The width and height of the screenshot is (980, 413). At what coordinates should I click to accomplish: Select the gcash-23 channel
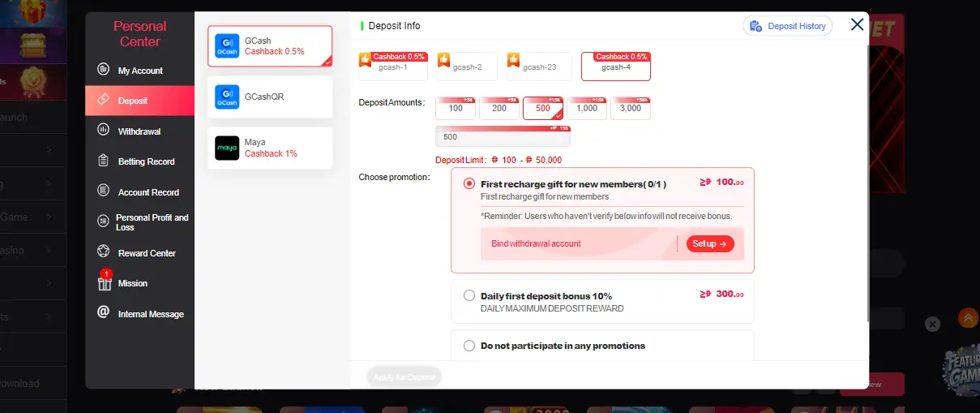[539, 67]
